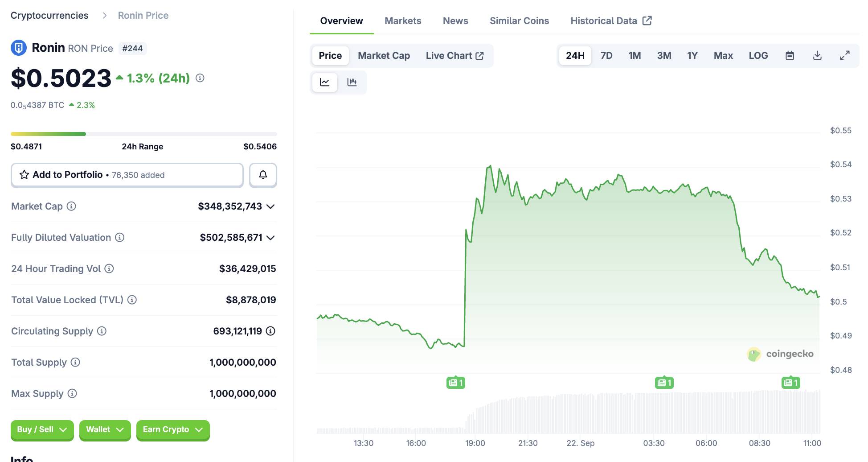Click the news marker near 19:00

(x=456, y=383)
